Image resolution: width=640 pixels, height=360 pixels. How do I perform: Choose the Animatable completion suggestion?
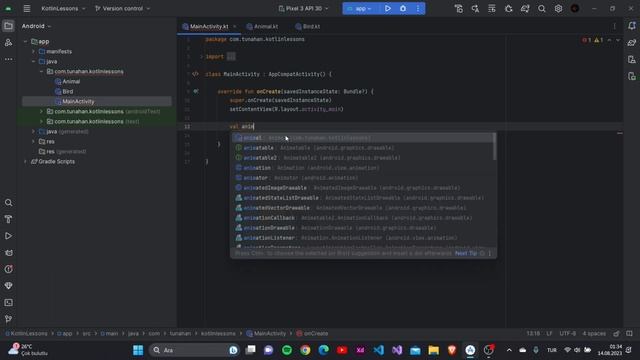pos(363,148)
